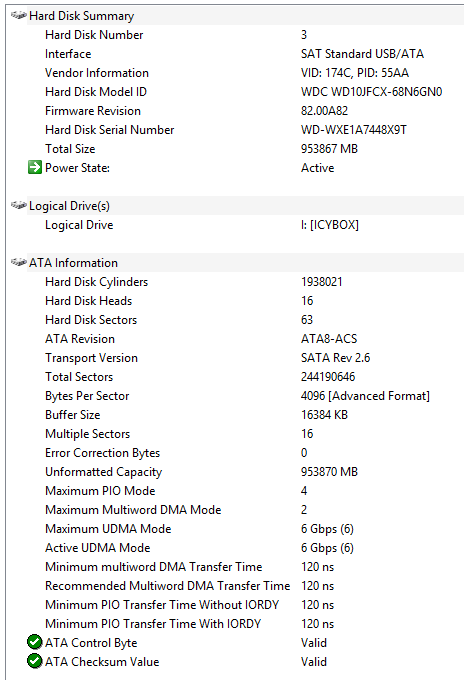Select the Transport Version row
Screen dimensions: 464x680
(x=245, y=358)
